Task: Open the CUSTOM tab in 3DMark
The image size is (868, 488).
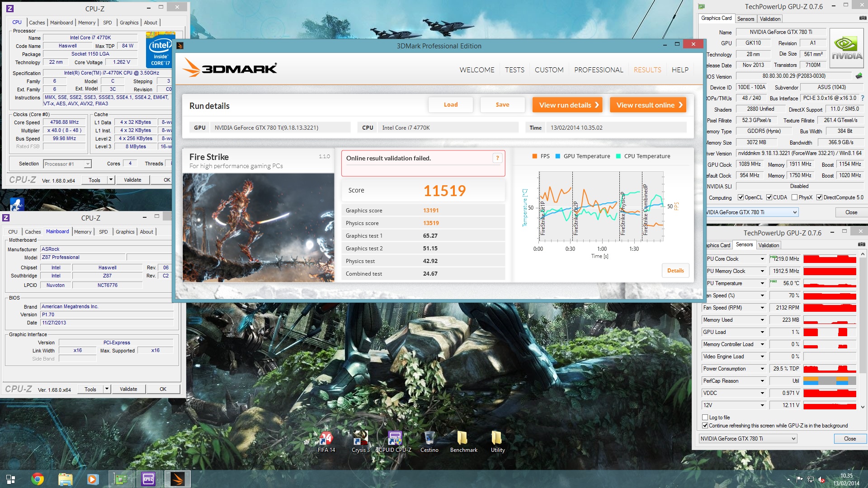Action: [x=549, y=70]
